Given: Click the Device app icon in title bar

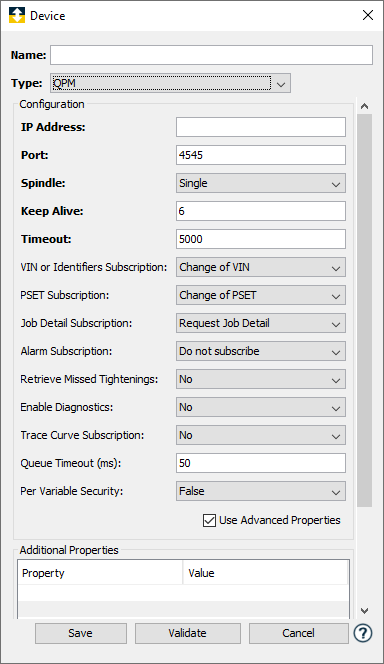Looking at the screenshot, I should pos(17,15).
